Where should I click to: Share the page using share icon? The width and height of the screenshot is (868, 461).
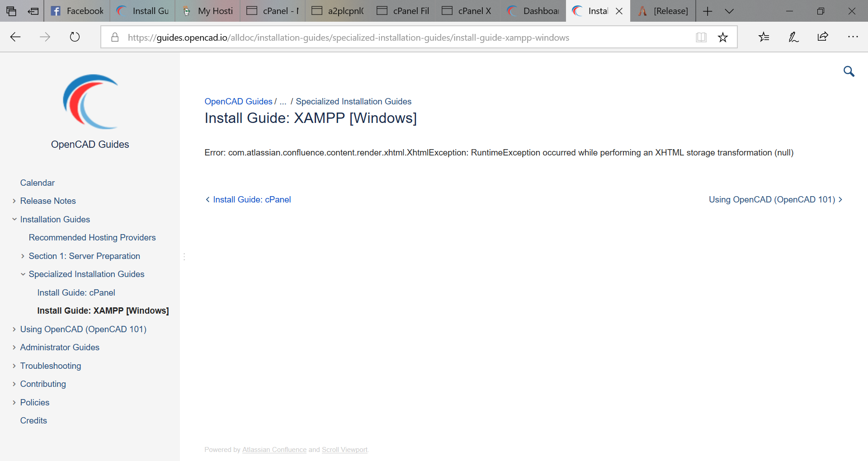[823, 37]
